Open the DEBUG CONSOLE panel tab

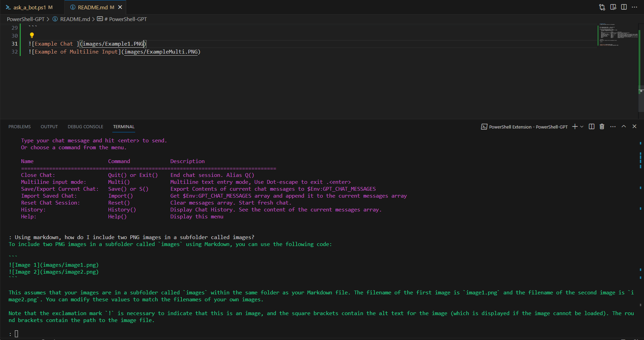(85, 127)
